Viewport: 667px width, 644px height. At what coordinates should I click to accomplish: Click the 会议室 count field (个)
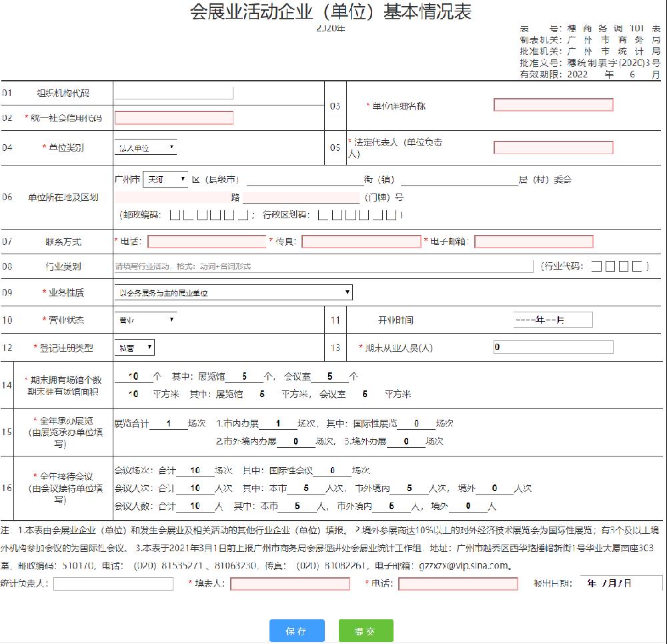click(x=329, y=376)
